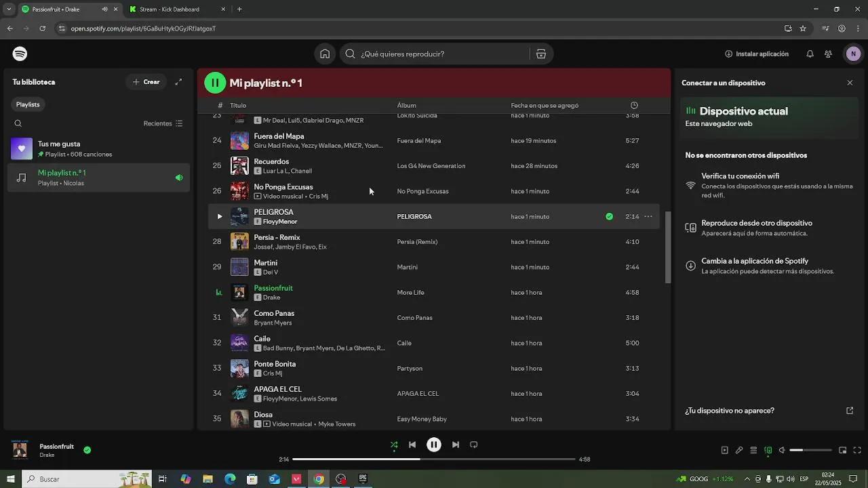Show hidden system tray icons
The width and height of the screenshot is (868, 488).
[747, 479]
